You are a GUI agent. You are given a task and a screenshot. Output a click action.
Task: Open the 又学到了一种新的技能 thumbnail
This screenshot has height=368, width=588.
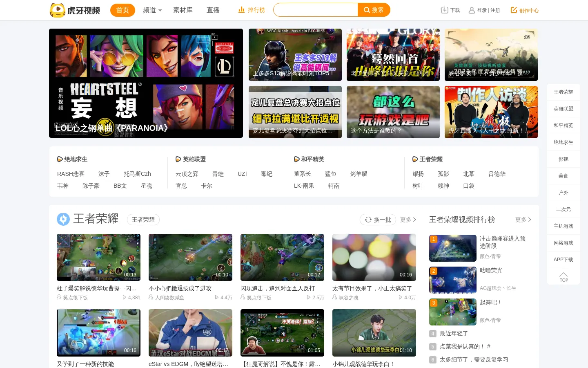[98, 333]
